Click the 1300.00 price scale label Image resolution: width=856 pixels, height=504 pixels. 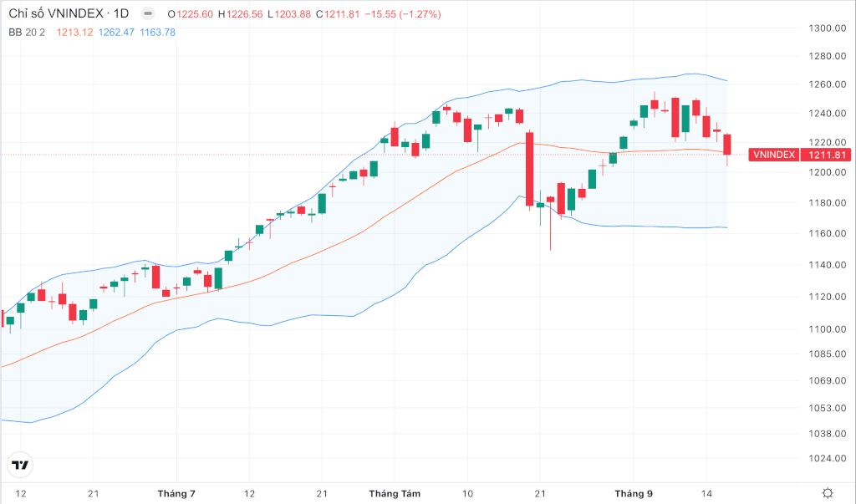coord(827,28)
